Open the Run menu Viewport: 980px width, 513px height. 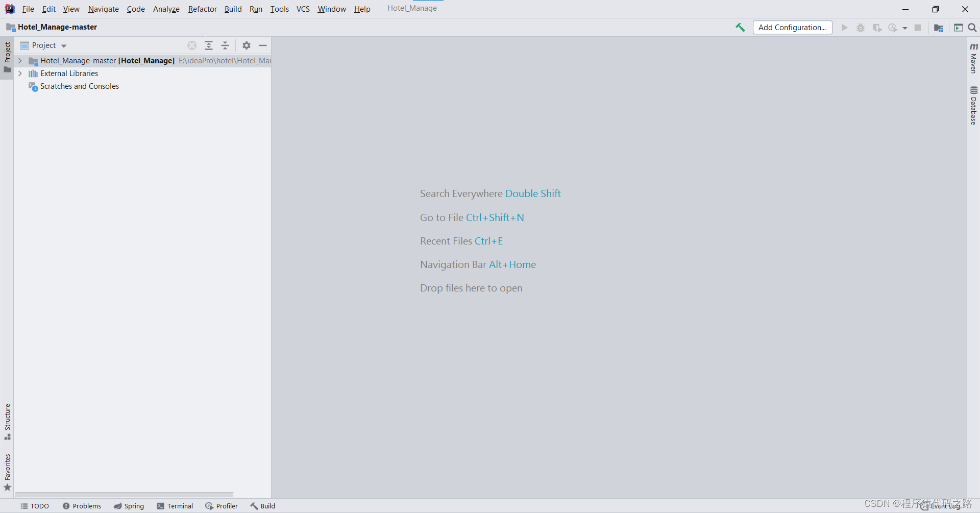[256, 9]
